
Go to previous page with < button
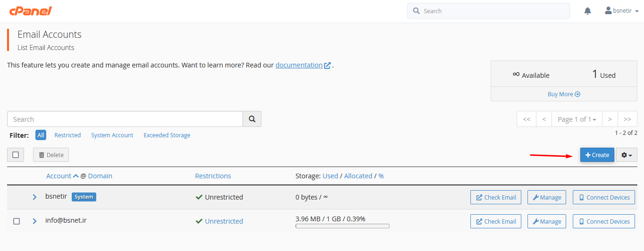tap(544, 119)
